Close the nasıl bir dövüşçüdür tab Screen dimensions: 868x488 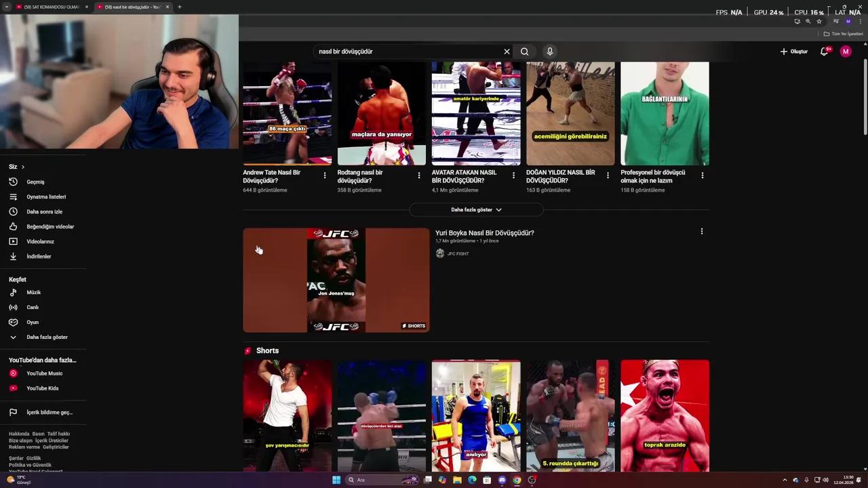coord(167,7)
